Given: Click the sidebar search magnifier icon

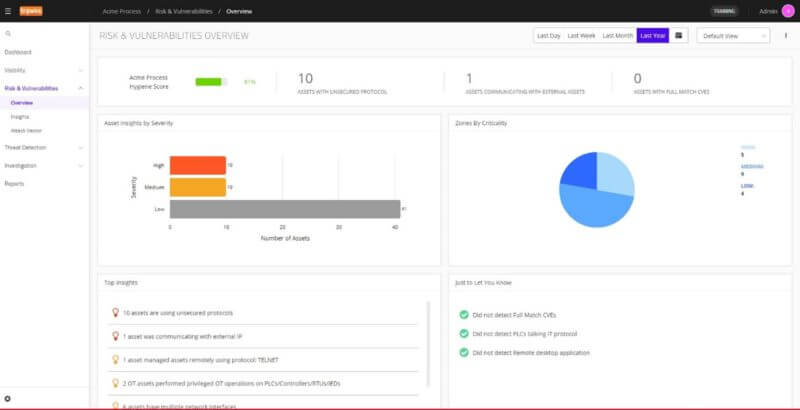Looking at the screenshot, I should tap(8, 34).
